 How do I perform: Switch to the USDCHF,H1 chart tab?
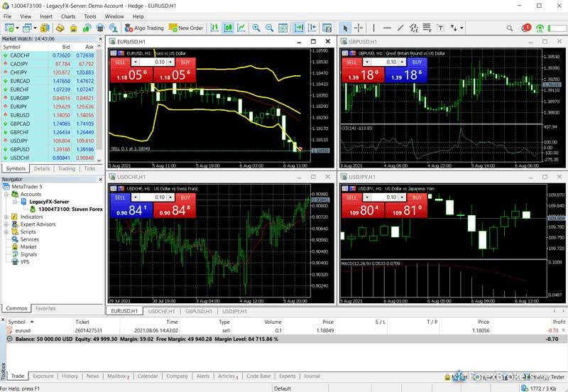[161, 311]
